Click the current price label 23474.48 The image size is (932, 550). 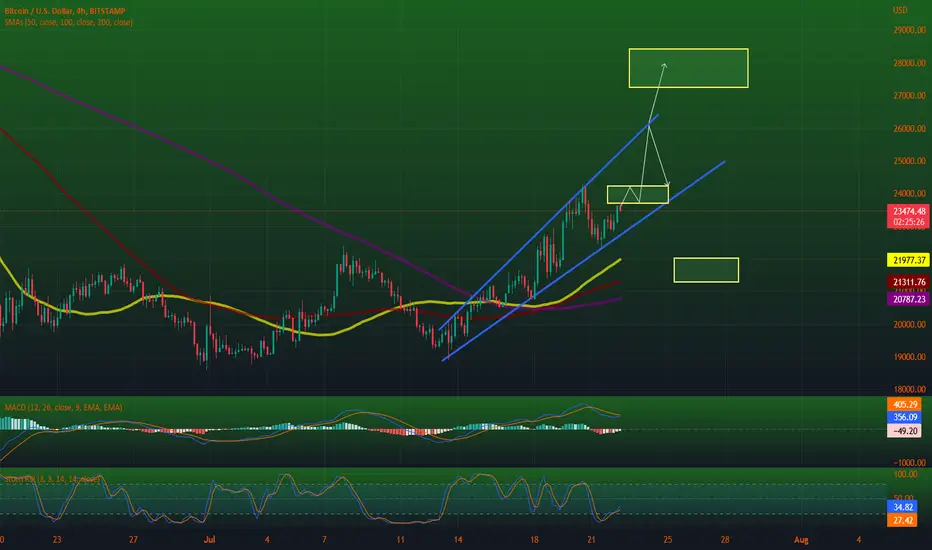(x=908, y=211)
